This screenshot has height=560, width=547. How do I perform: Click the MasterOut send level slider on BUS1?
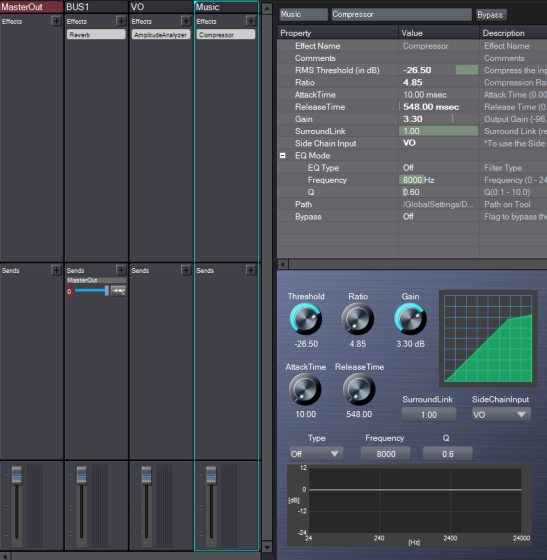(x=91, y=291)
